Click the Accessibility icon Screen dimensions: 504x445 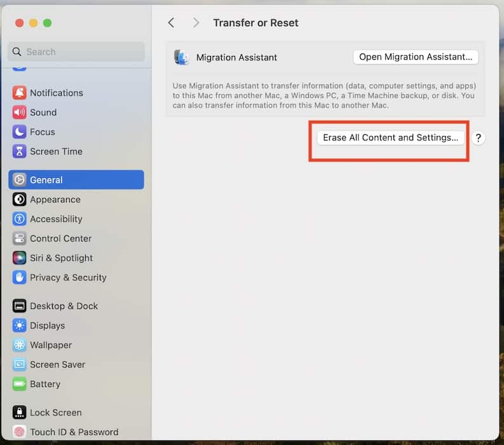[19, 219]
